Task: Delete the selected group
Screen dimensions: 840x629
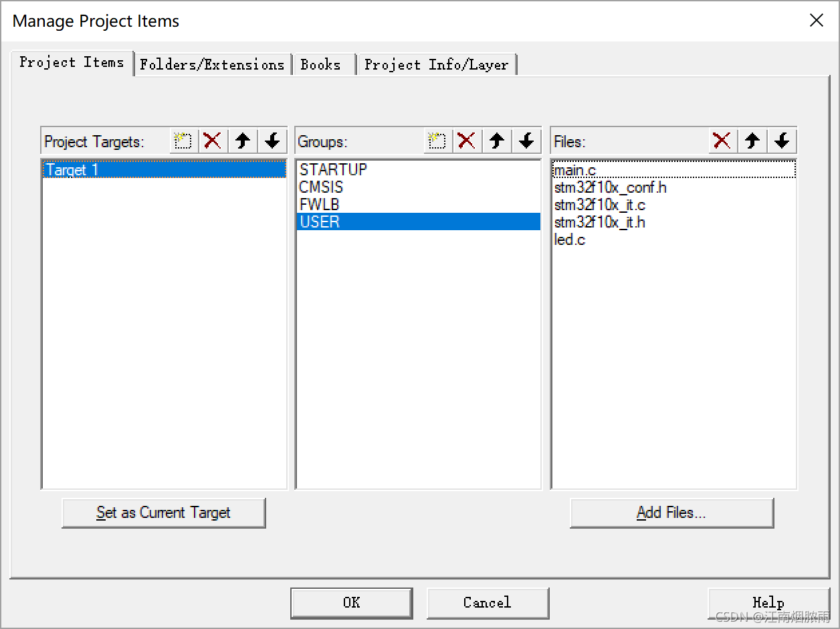Action: tap(467, 141)
